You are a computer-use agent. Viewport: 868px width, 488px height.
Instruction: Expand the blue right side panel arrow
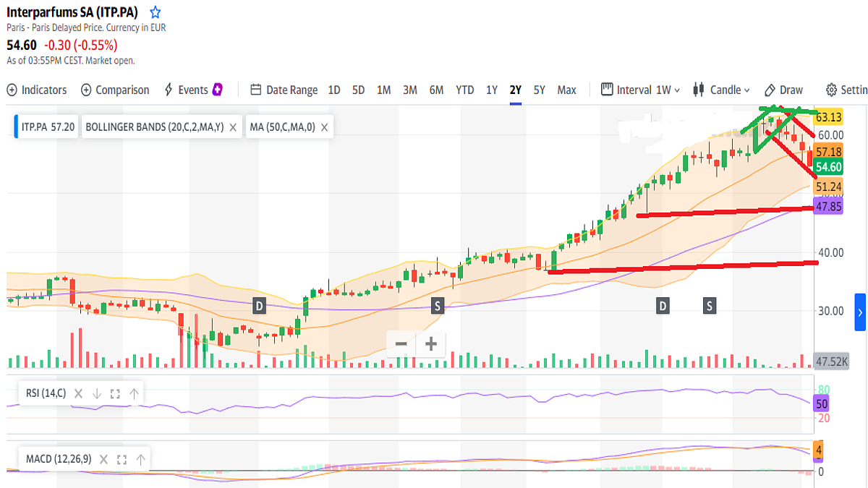point(860,312)
